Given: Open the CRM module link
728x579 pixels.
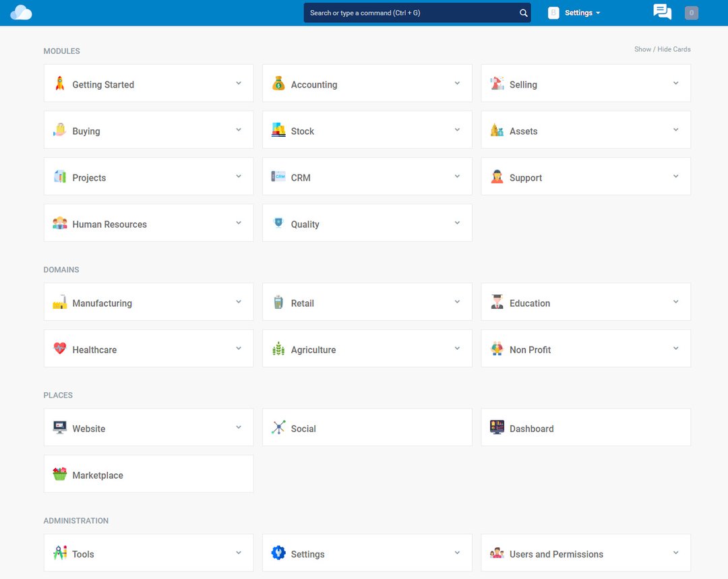Looking at the screenshot, I should [301, 178].
